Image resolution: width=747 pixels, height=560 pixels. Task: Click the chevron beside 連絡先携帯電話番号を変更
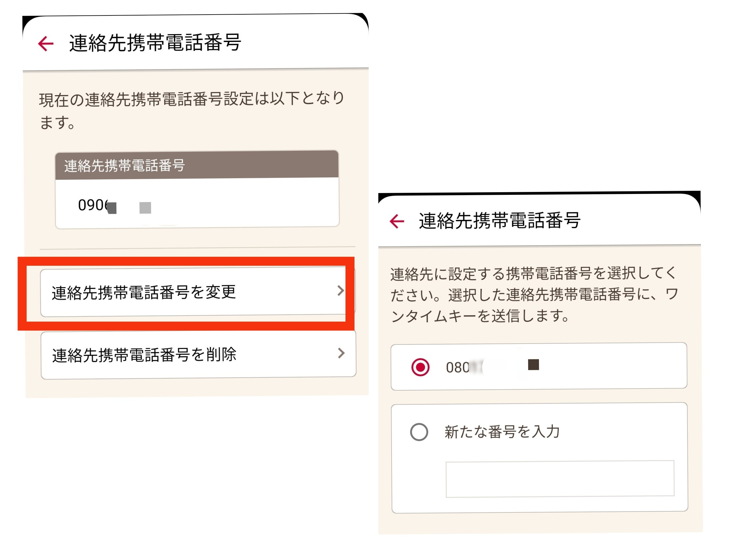(341, 290)
